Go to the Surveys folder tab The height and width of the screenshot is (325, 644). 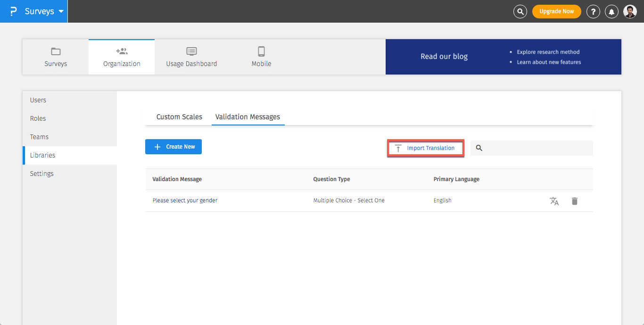click(x=56, y=57)
